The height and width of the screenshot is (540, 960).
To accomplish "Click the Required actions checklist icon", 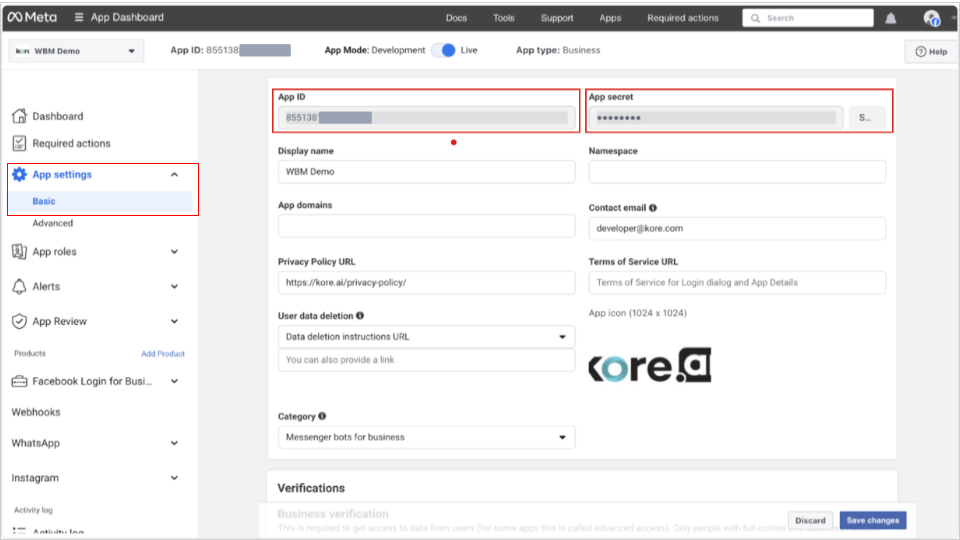I will point(19,143).
